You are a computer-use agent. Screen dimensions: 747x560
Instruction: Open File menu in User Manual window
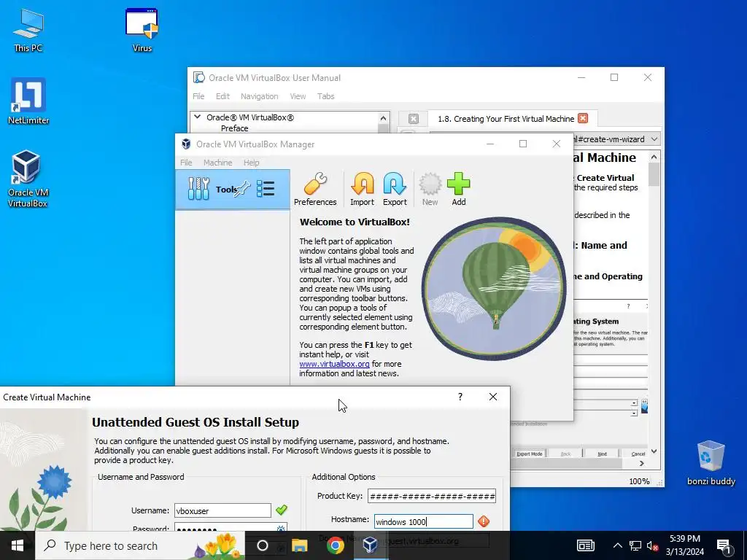point(198,96)
